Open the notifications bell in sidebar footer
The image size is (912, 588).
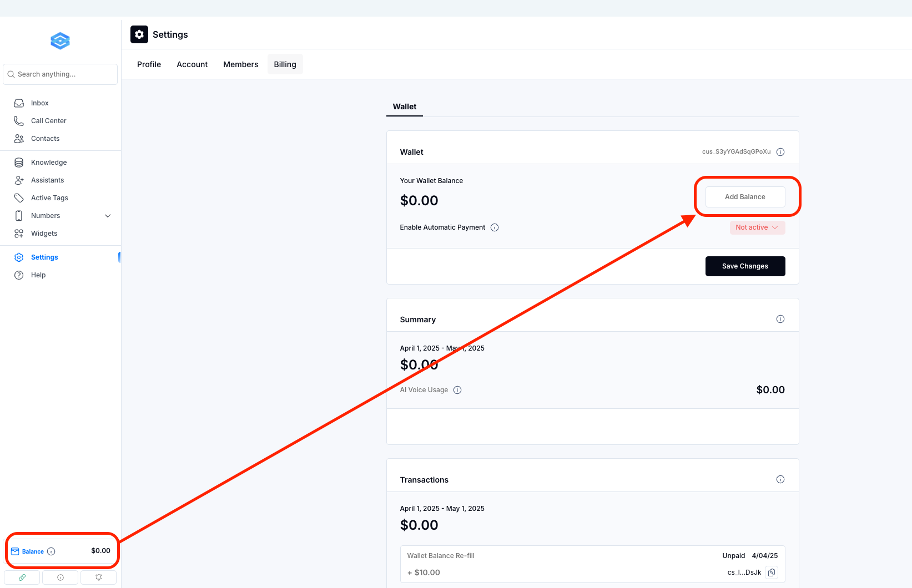point(99,577)
